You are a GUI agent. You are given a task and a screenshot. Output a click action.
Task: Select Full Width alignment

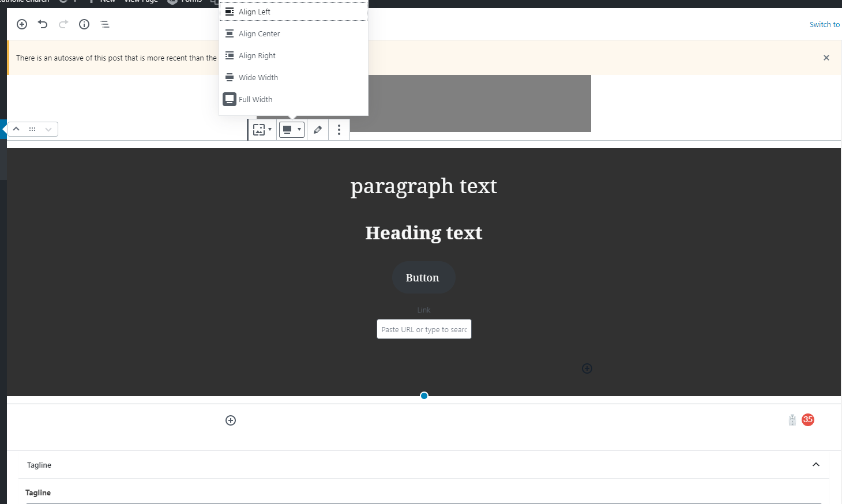(x=255, y=99)
